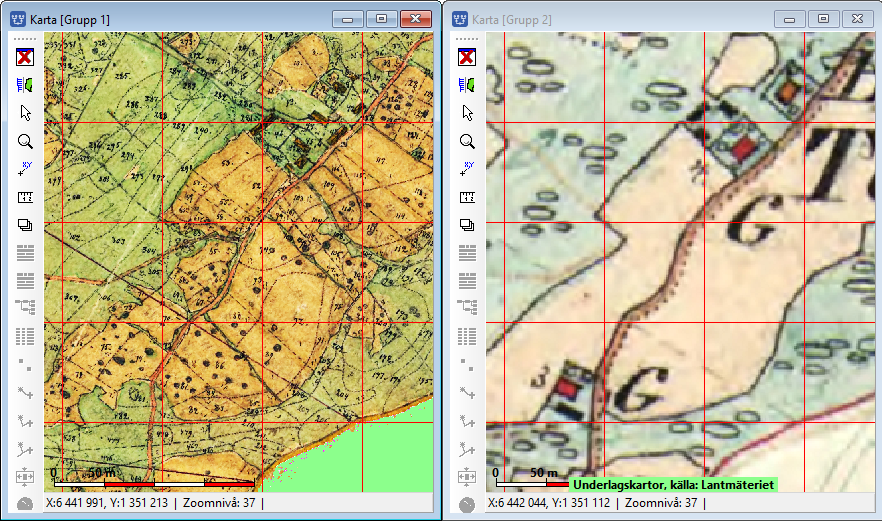882x521 pixels.
Task: Open the tree structure icon in Grupp 2
Action: point(467,307)
